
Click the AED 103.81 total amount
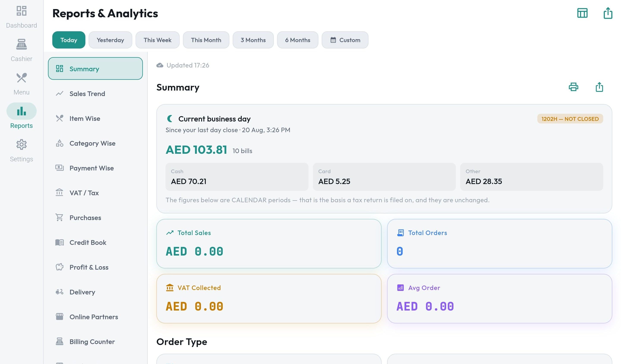(196, 150)
